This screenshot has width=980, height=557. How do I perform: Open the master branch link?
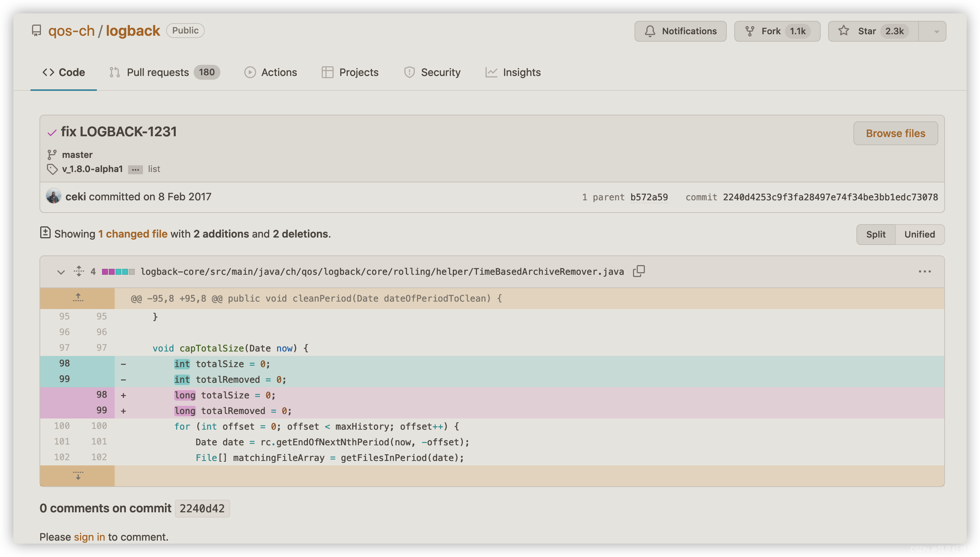(x=77, y=155)
